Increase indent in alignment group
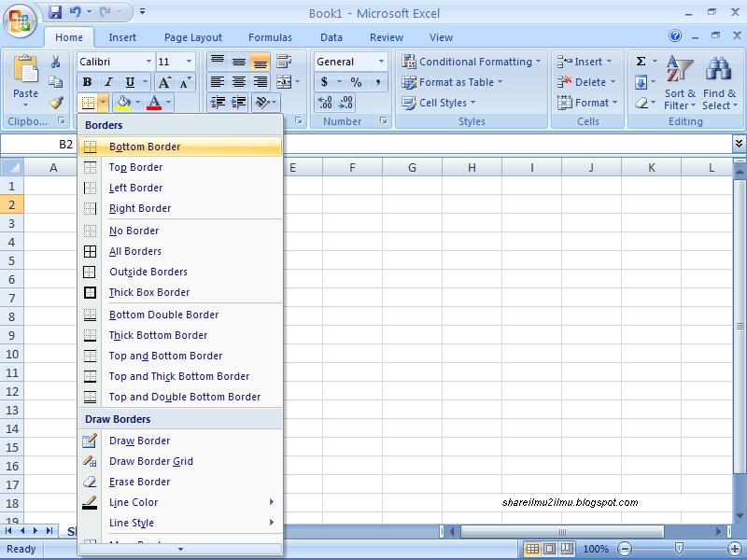Viewport: 747px width, 560px height. pos(239,103)
